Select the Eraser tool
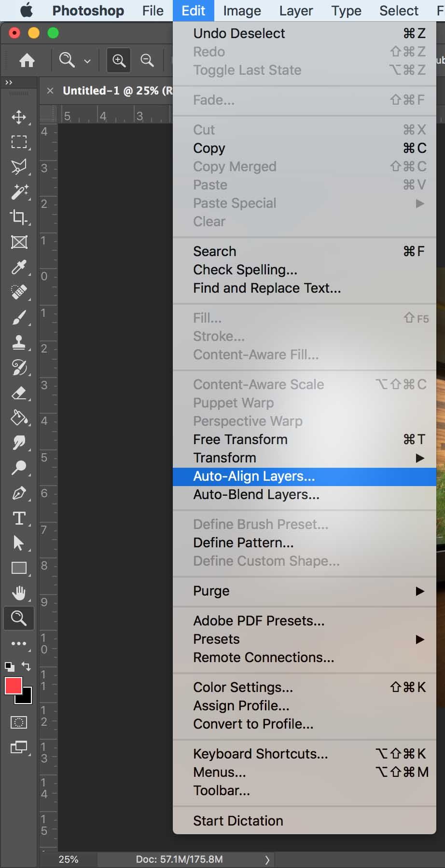The width and height of the screenshot is (445, 868). (x=19, y=393)
